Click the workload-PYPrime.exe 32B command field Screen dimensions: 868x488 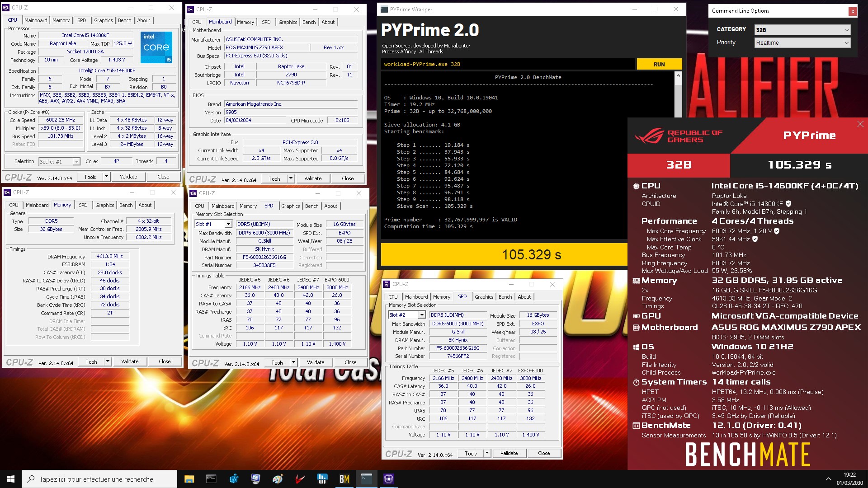click(508, 64)
